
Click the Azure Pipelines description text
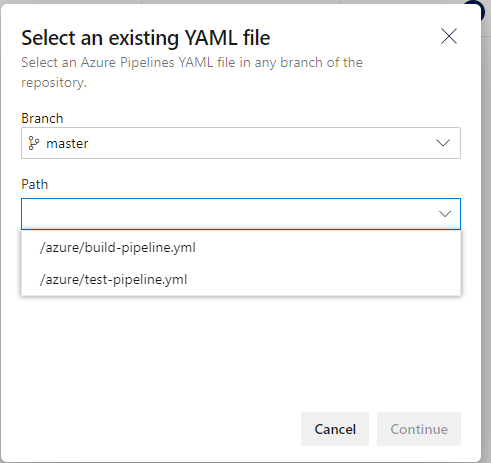coord(192,72)
